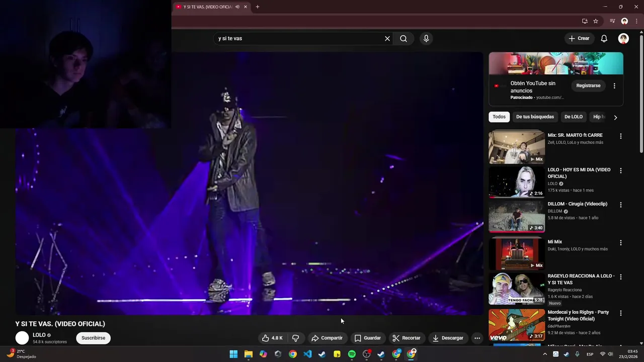The image size is (644, 362).
Task: Open the taskbar weather widget
Action: tap(21, 354)
